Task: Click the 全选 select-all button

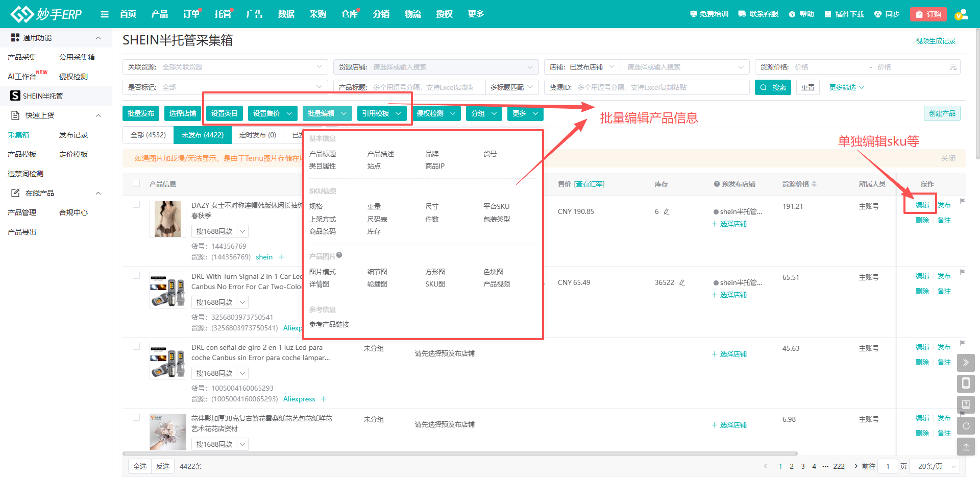Action: coord(140,466)
